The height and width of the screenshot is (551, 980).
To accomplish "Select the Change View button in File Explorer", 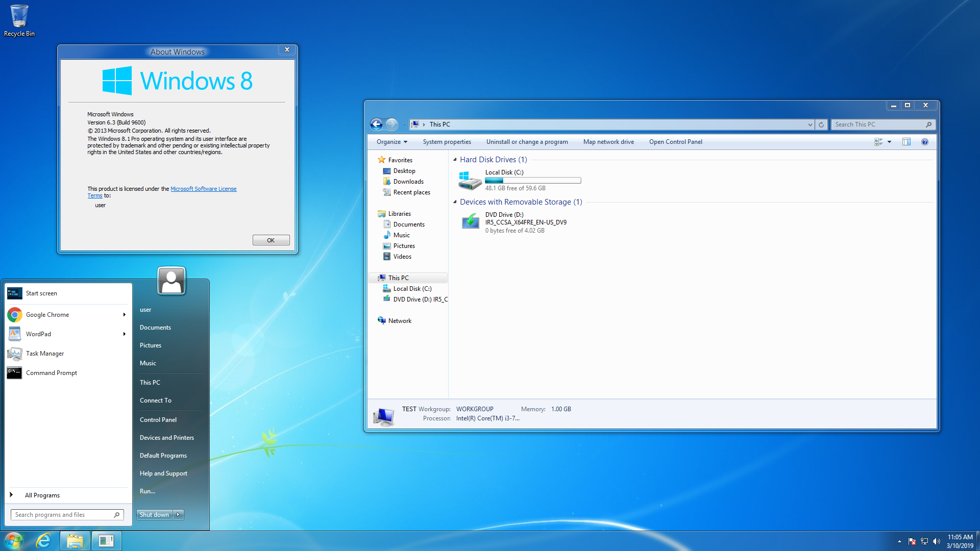I will coord(880,142).
